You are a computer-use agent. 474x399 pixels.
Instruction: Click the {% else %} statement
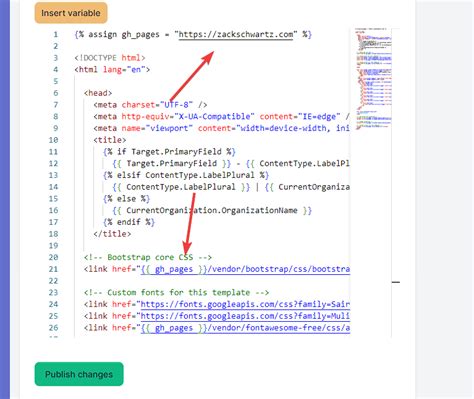[x=126, y=199]
